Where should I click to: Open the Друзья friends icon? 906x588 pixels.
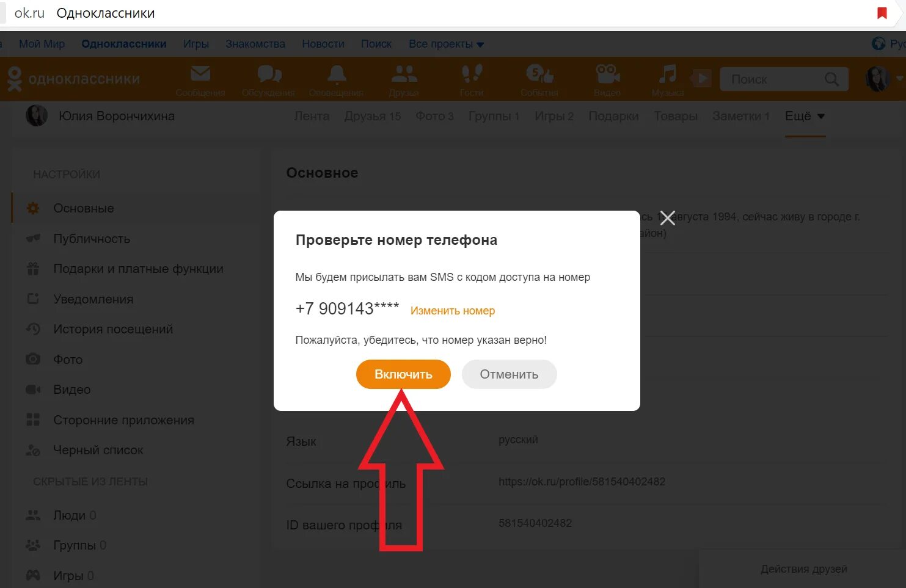pos(404,74)
